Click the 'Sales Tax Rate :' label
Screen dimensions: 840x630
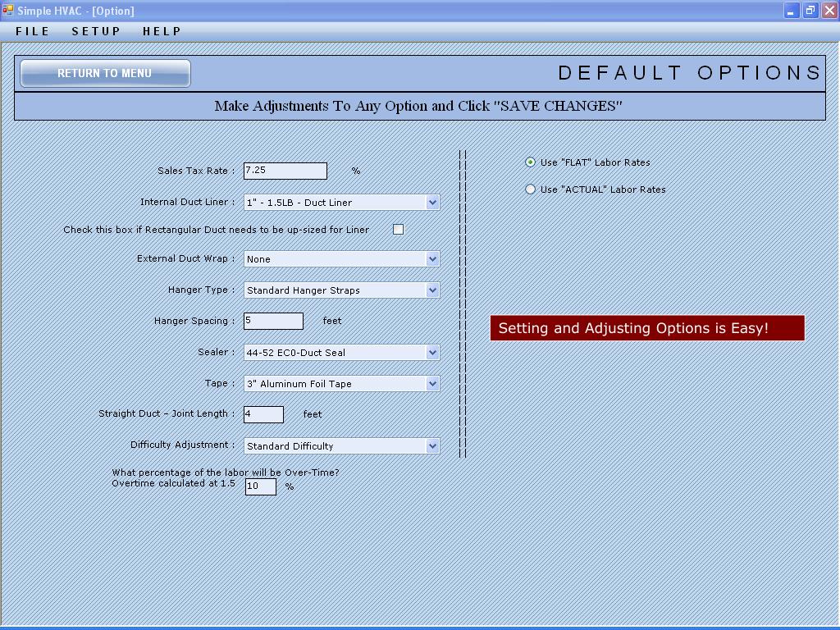pyautogui.click(x=196, y=171)
